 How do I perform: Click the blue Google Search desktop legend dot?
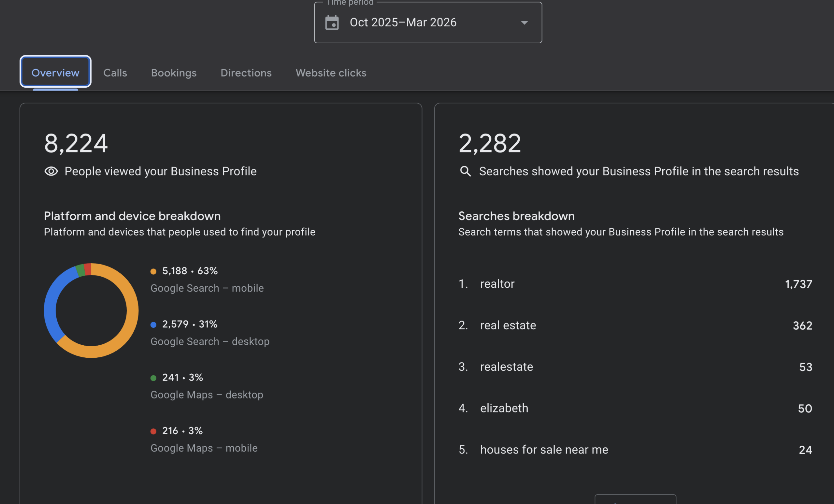153,324
